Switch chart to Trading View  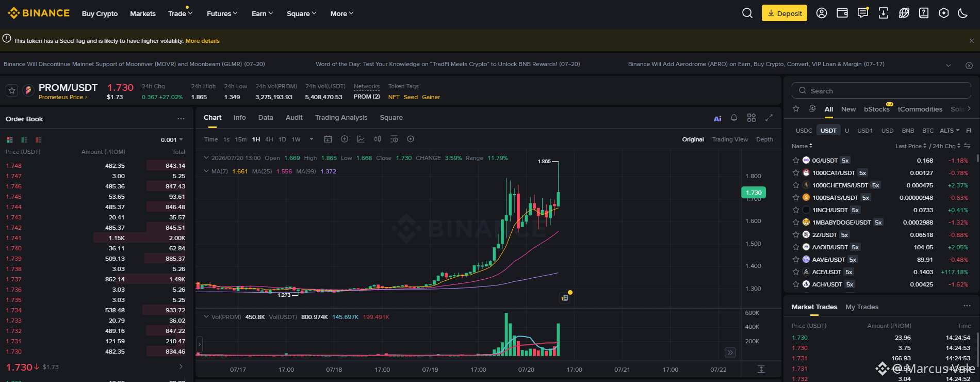(x=730, y=139)
